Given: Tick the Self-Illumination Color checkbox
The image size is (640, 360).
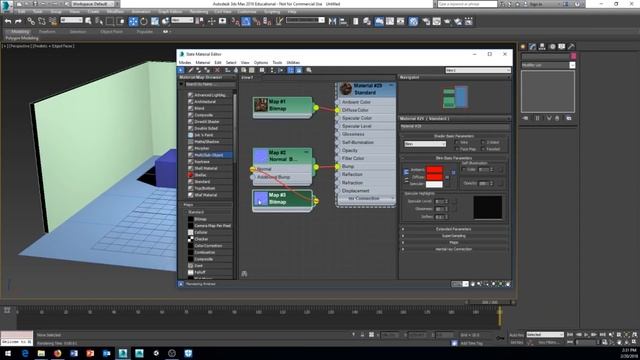Looking at the screenshot, I should 464,169.
